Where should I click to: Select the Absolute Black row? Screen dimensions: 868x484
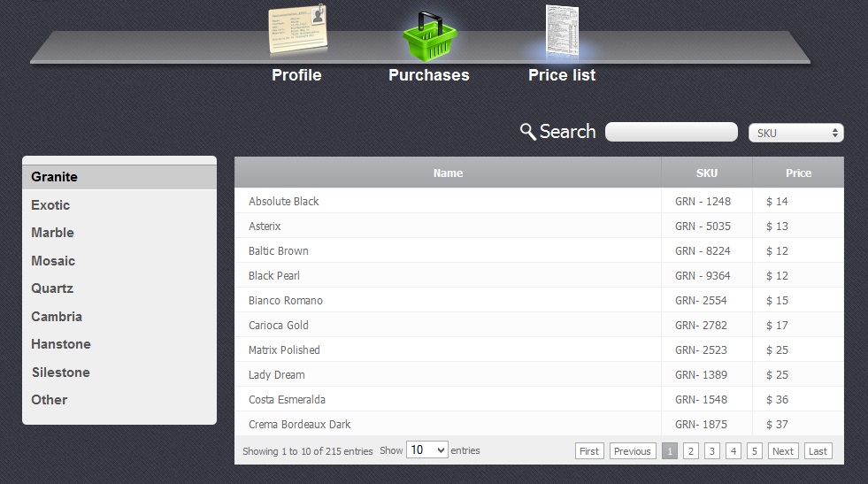pos(284,202)
